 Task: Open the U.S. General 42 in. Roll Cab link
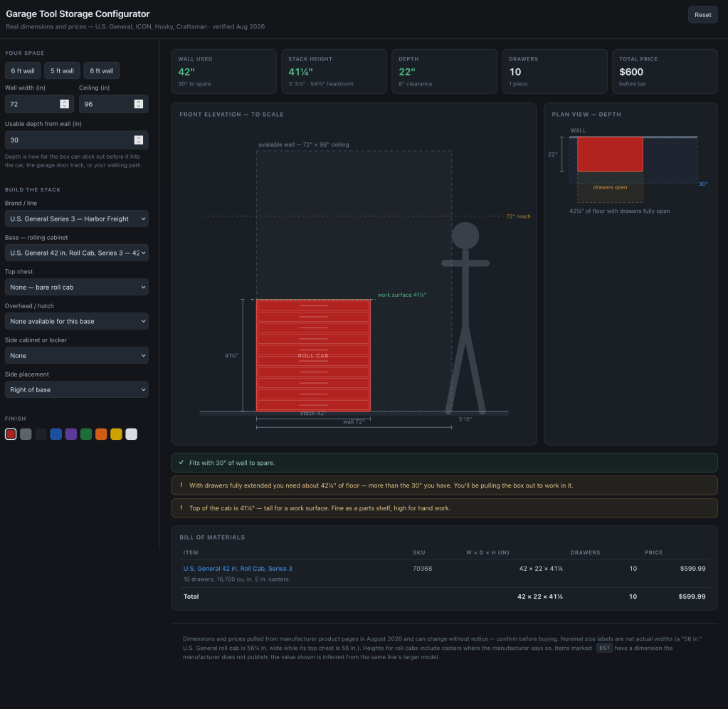pos(238,568)
